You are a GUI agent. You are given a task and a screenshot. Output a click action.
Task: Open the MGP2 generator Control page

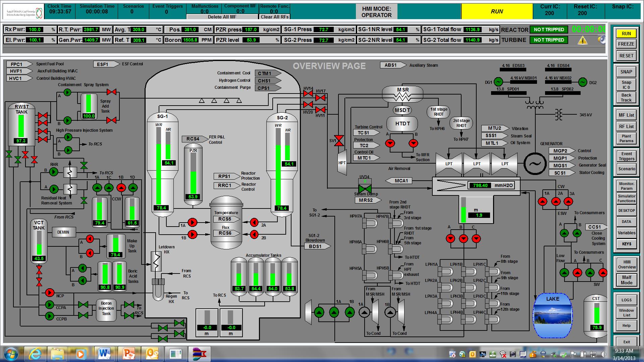click(562, 151)
